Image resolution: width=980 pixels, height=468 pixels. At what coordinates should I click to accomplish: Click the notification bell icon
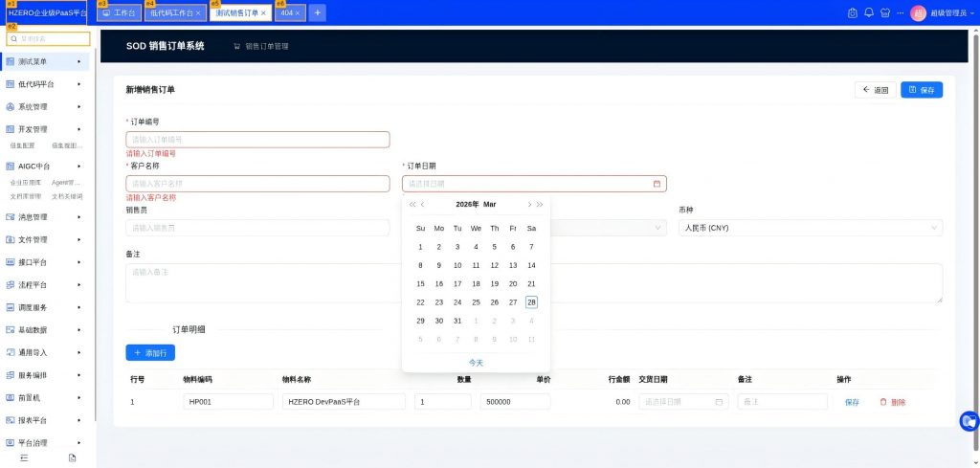tap(869, 12)
